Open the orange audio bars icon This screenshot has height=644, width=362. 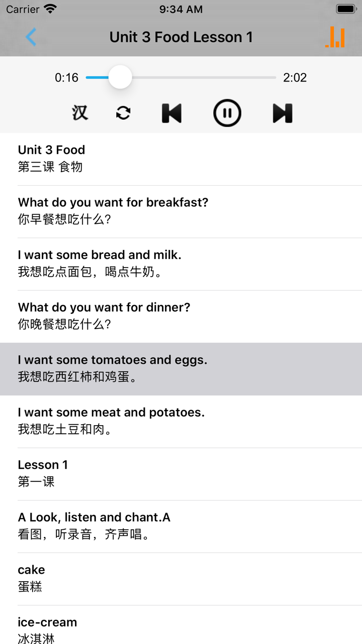tap(335, 37)
